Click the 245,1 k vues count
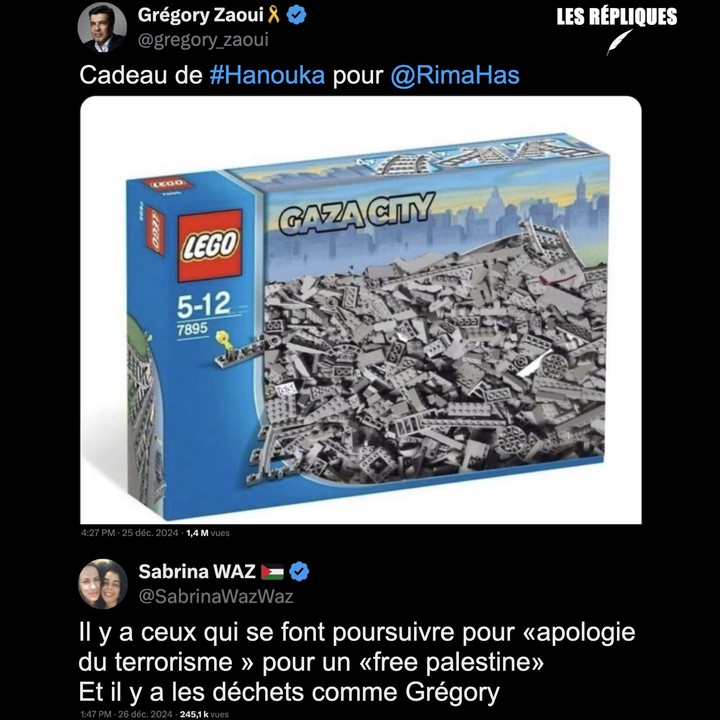The width and height of the screenshot is (720, 720). point(204,714)
